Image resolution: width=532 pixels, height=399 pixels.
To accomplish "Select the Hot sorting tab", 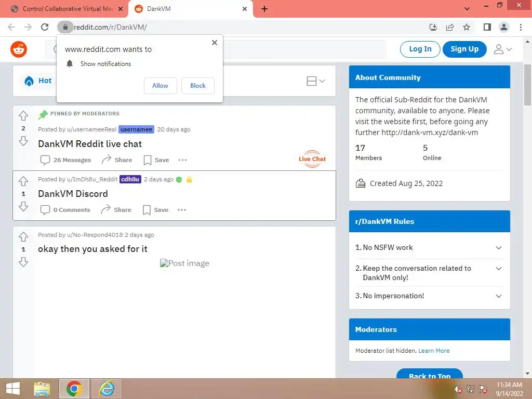I will point(37,81).
